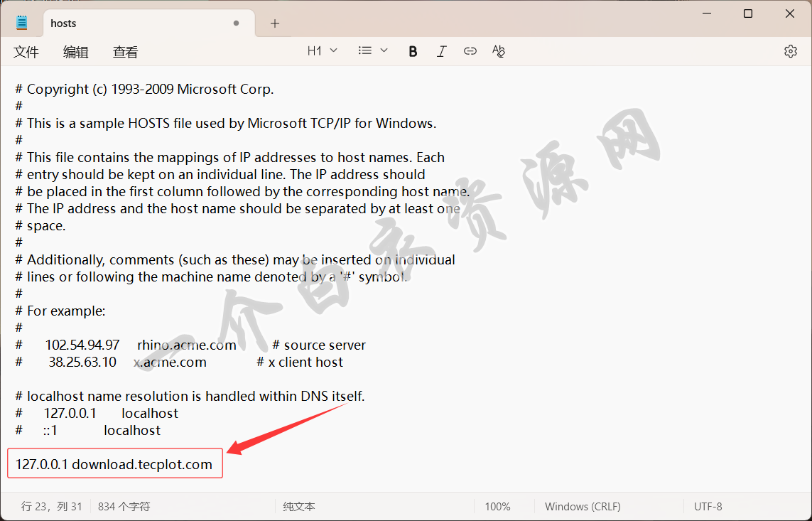
Task: Click the '# space.' line
Action: coord(40,226)
